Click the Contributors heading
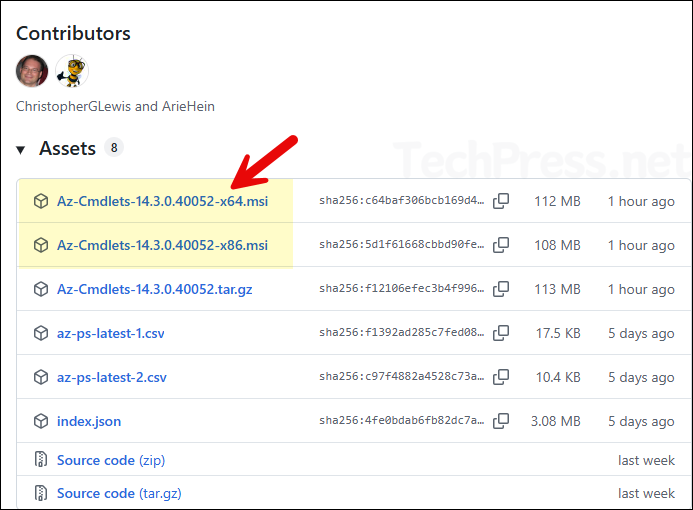Screen dimensions: 693x510 click(73, 34)
